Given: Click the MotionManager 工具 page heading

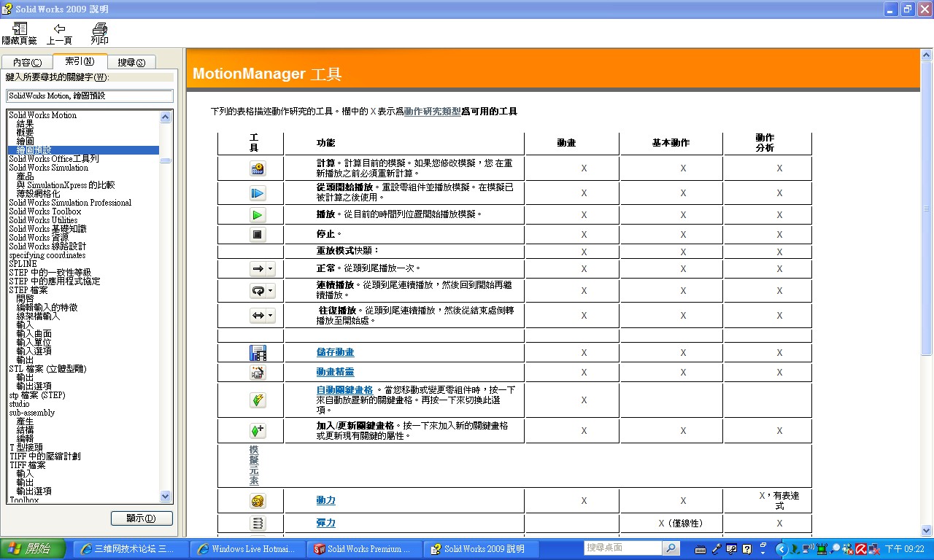Looking at the screenshot, I should pyautogui.click(x=267, y=74).
